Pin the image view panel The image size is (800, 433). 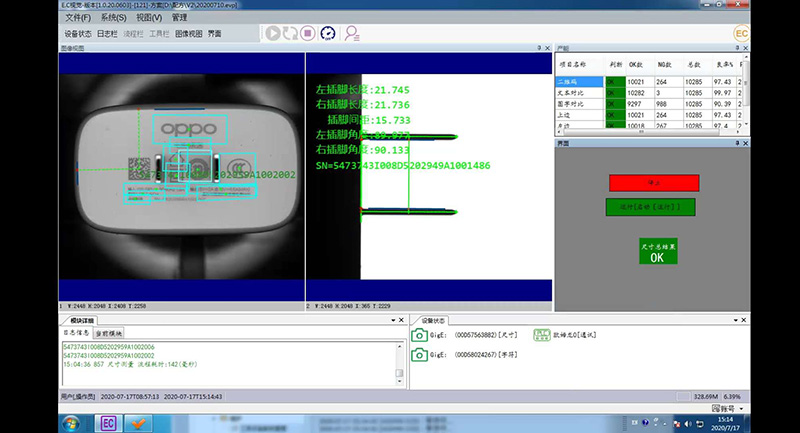click(x=539, y=48)
